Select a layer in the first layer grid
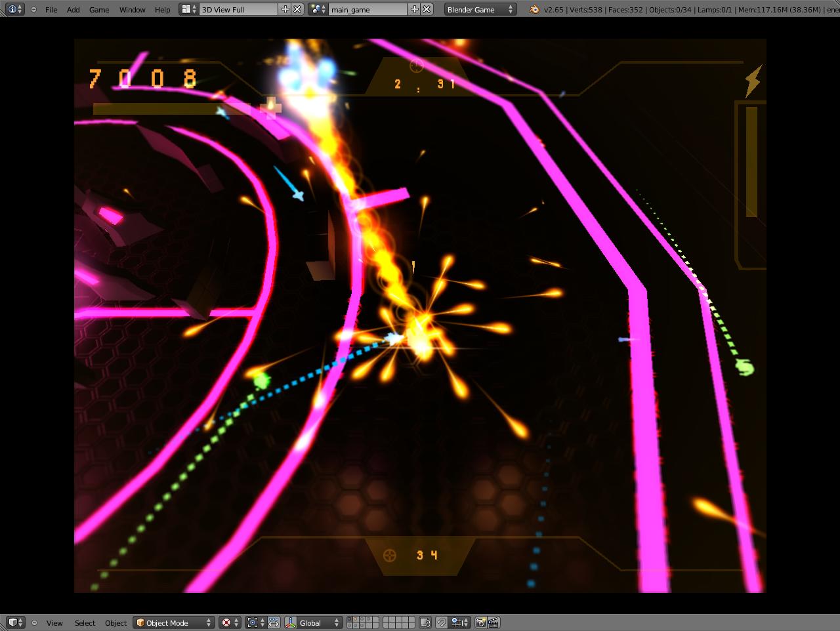This screenshot has width=840, height=631. click(363, 622)
